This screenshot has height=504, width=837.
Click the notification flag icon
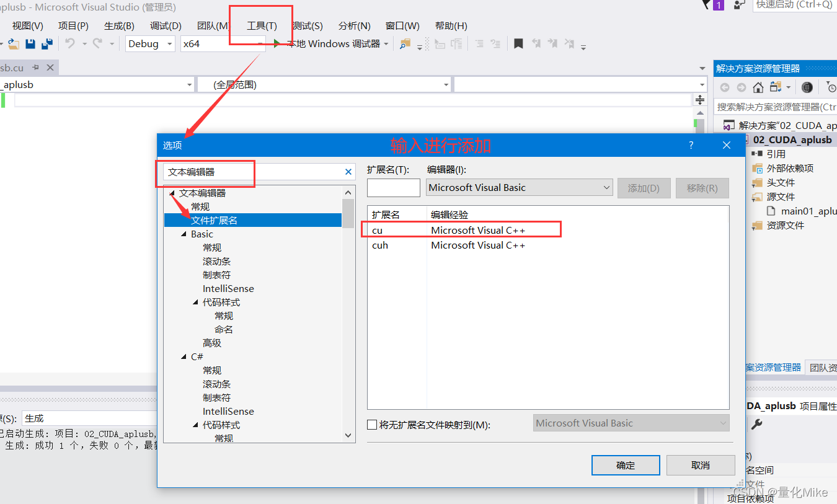tap(706, 4)
